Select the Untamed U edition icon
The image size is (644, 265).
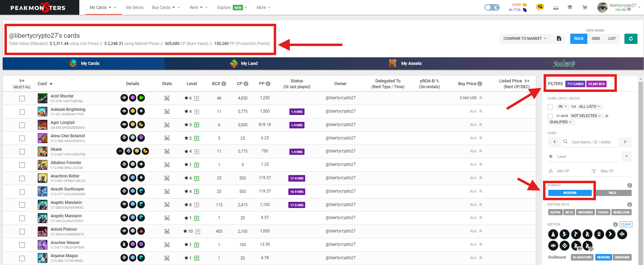point(599,234)
